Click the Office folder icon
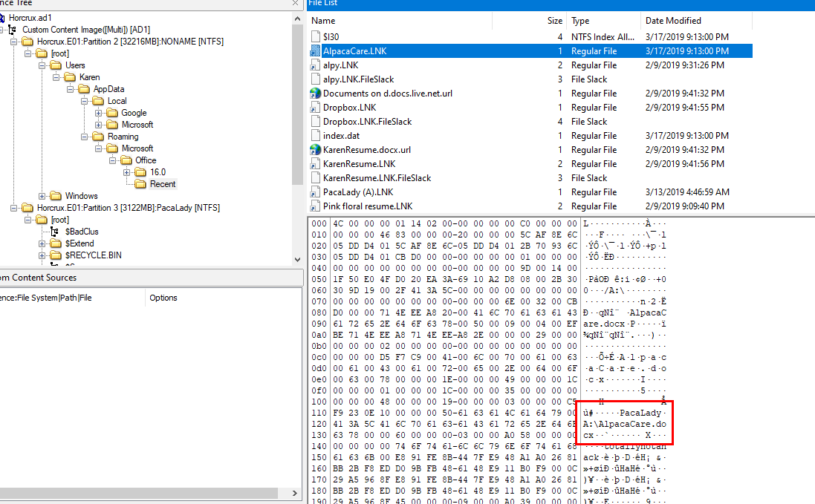Screen dimensions: 815x504 point(126,160)
